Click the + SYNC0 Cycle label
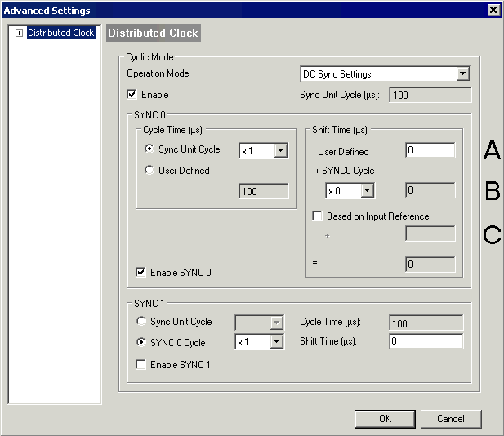 [345, 171]
